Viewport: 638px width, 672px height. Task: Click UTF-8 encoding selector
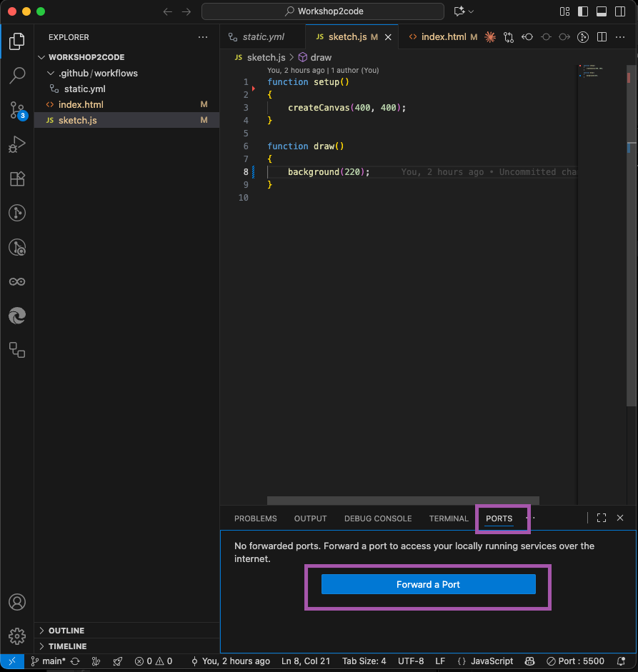(411, 661)
